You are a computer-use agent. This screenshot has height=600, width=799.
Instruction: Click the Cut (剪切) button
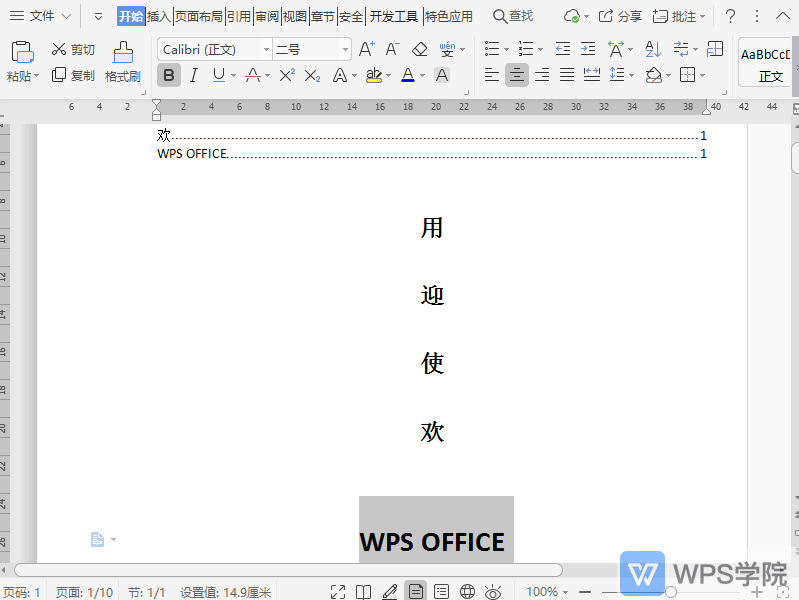point(73,49)
